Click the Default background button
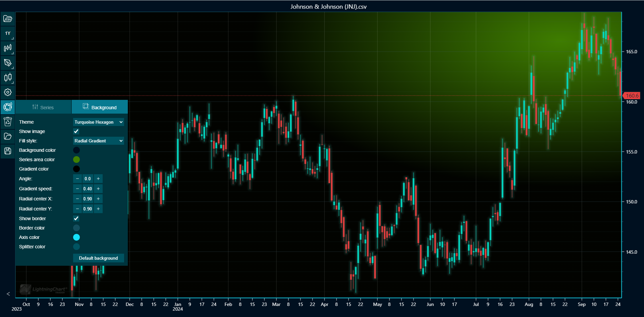Screen dimensions: 644x317 coord(99,258)
